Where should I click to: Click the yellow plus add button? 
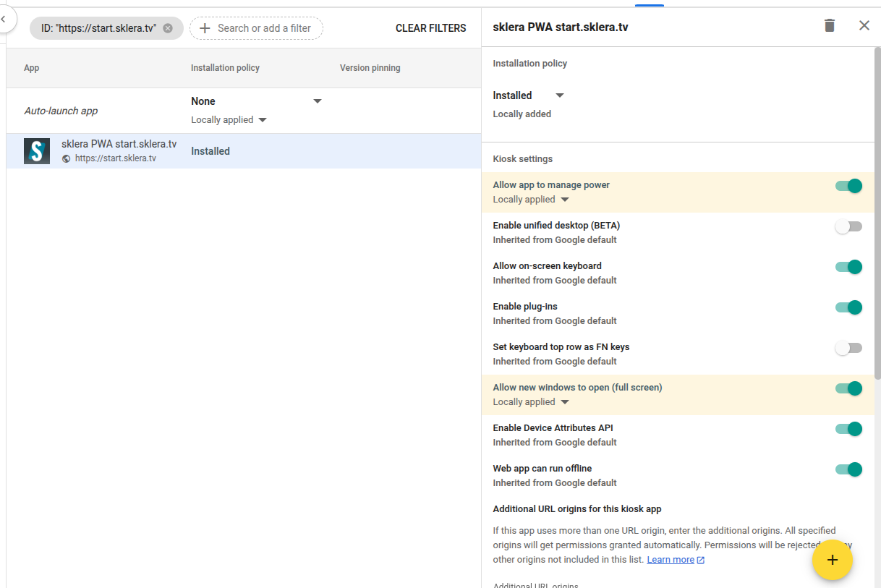(x=833, y=560)
